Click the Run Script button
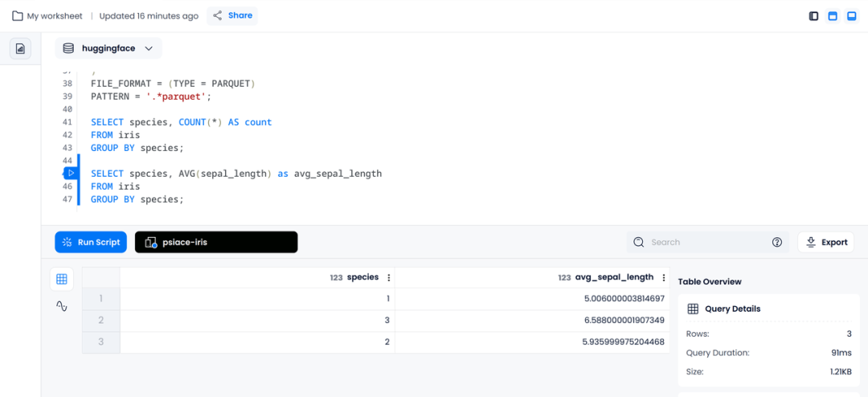The height and width of the screenshot is (397, 868). pos(91,242)
